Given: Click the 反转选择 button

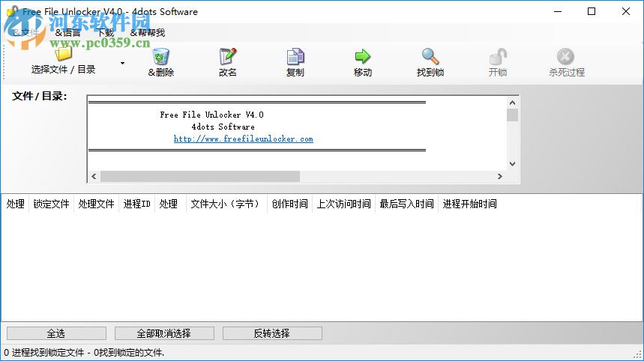Looking at the screenshot, I should pyautogui.click(x=272, y=333).
